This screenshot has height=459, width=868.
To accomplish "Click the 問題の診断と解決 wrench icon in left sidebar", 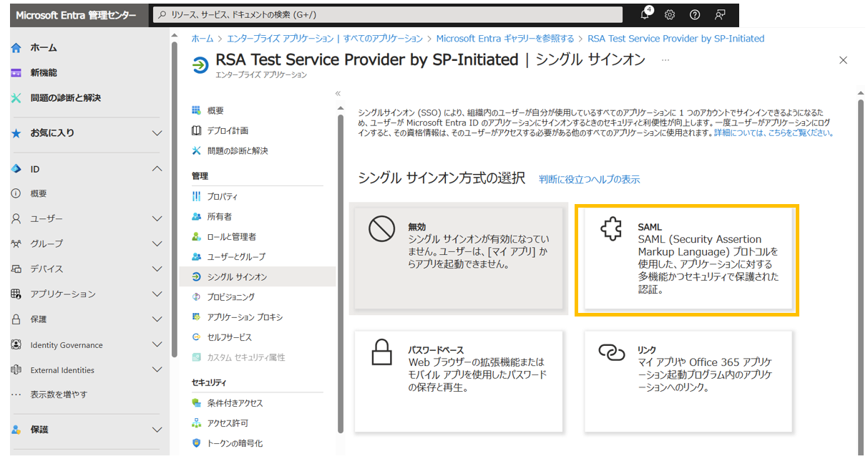I will (x=16, y=98).
